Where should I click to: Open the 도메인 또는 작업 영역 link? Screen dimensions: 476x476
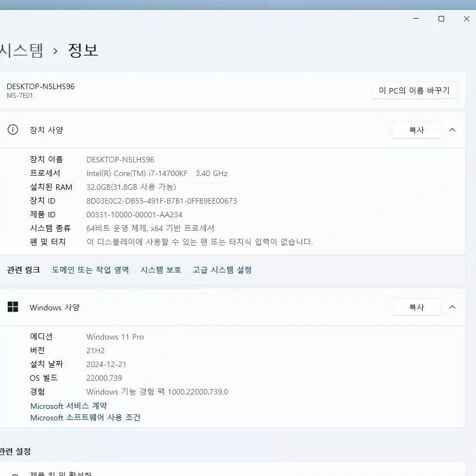tap(90, 270)
